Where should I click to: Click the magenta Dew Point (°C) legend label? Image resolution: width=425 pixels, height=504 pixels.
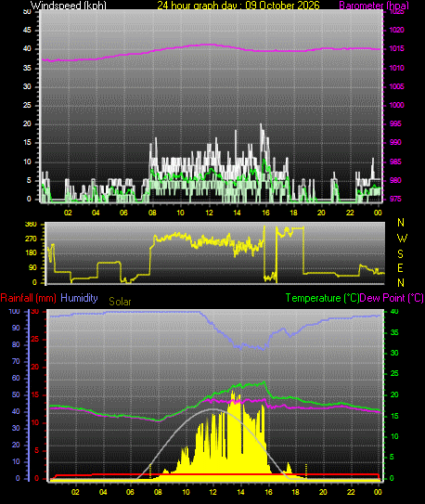click(x=392, y=298)
